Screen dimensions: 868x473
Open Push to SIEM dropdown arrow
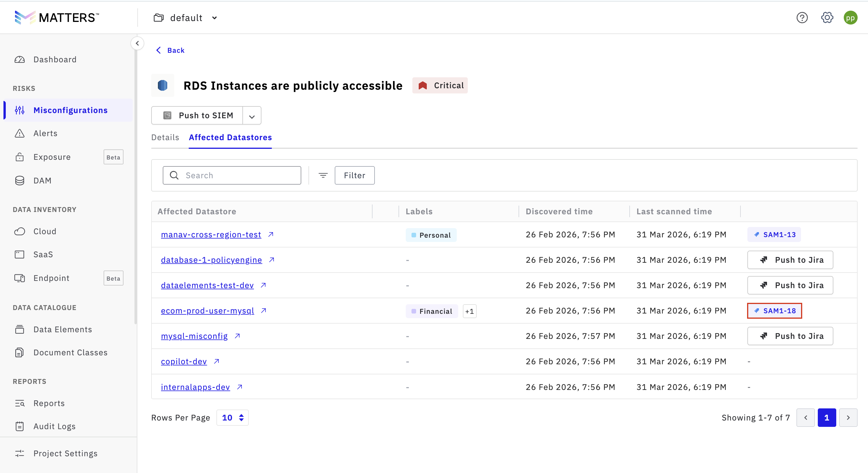tap(252, 116)
